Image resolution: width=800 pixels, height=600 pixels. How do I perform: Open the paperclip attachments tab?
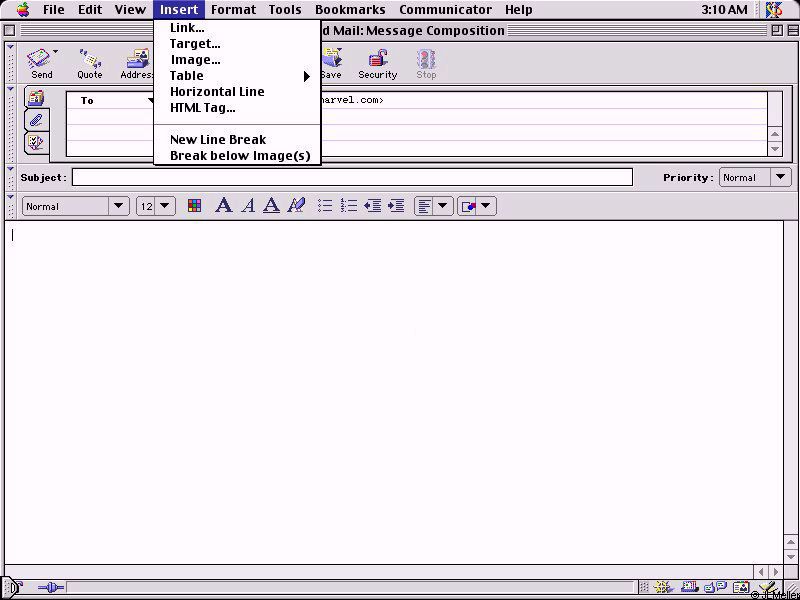(36, 120)
